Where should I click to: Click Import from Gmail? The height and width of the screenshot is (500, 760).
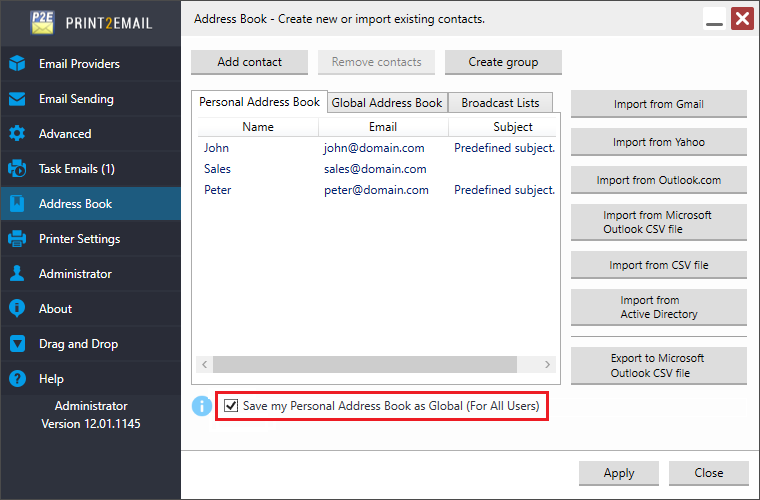pyautogui.click(x=659, y=104)
